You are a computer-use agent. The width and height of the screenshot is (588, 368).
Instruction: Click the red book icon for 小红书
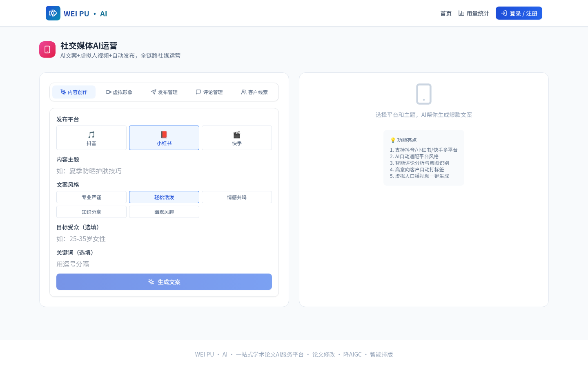click(164, 135)
